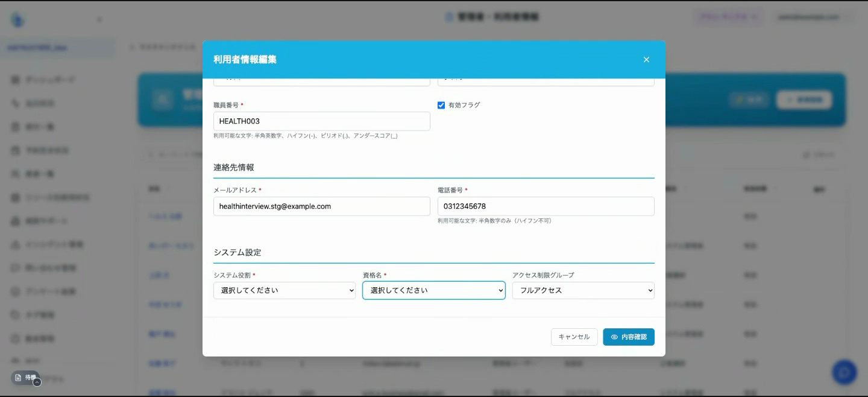
Task: Open the システム役割 dropdown
Action: 285,290
